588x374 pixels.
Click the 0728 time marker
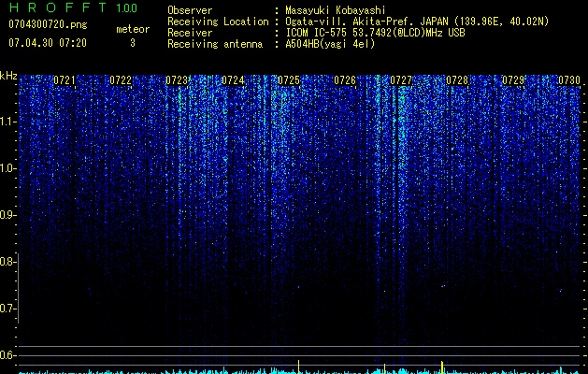[457, 80]
